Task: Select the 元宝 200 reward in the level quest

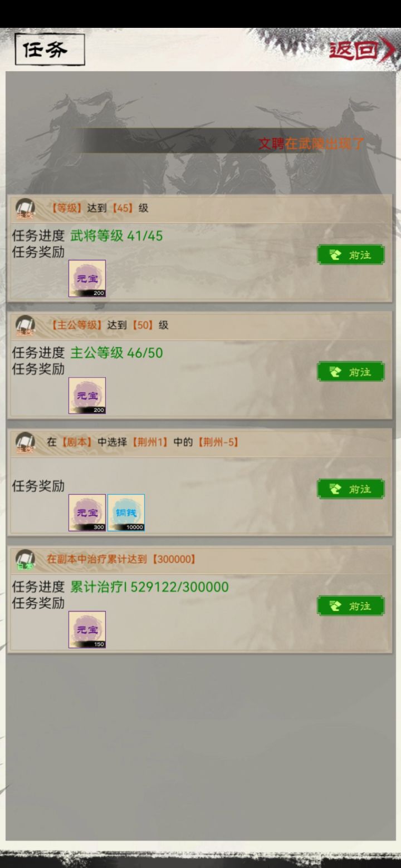Action: click(x=87, y=279)
